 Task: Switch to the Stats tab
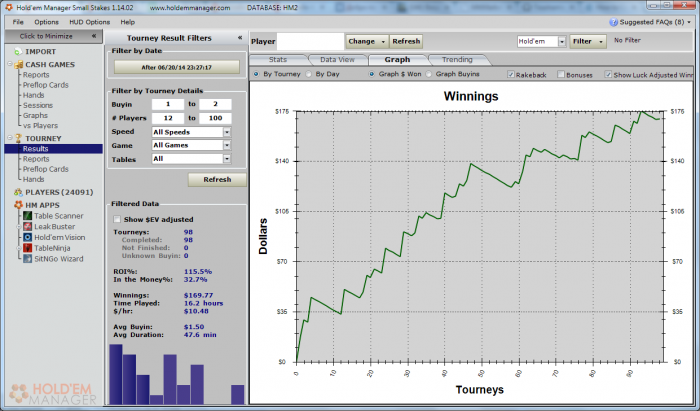[x=278, y=59]
